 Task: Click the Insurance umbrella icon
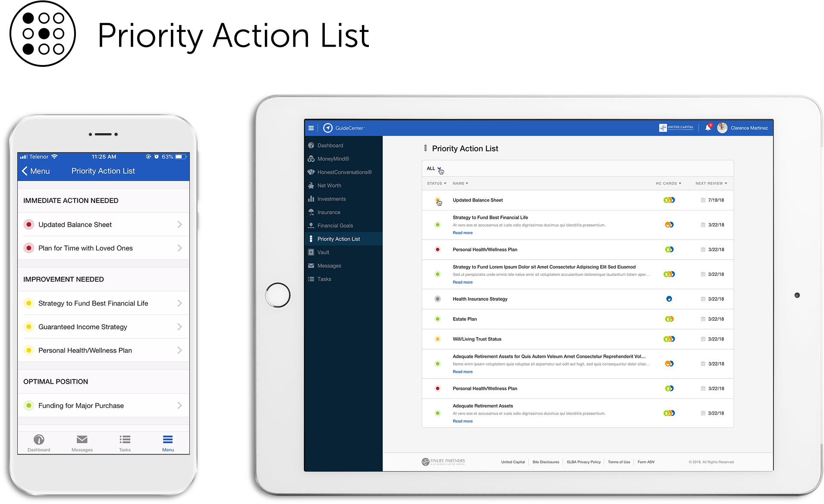coord(311,212)
